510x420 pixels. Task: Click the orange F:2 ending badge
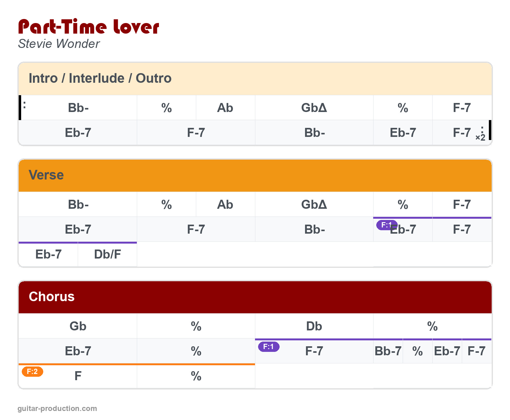pyautogui.click(x=32, y=371)
